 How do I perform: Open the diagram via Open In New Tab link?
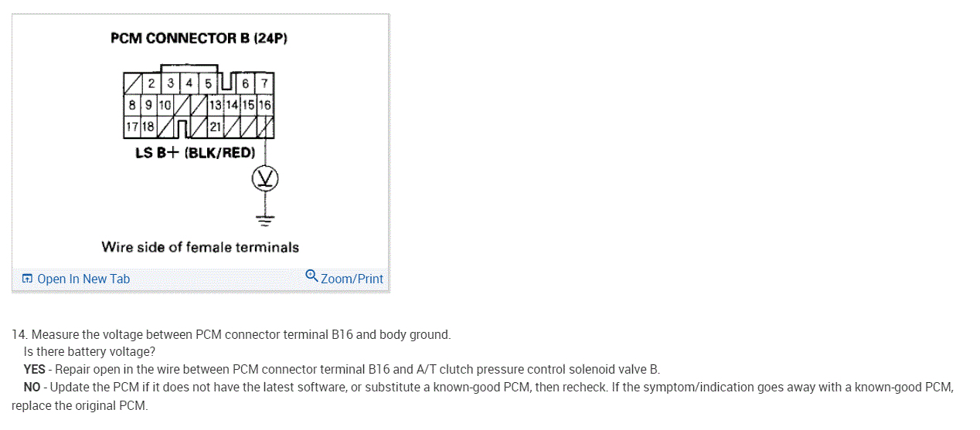(x=83, y=279)
